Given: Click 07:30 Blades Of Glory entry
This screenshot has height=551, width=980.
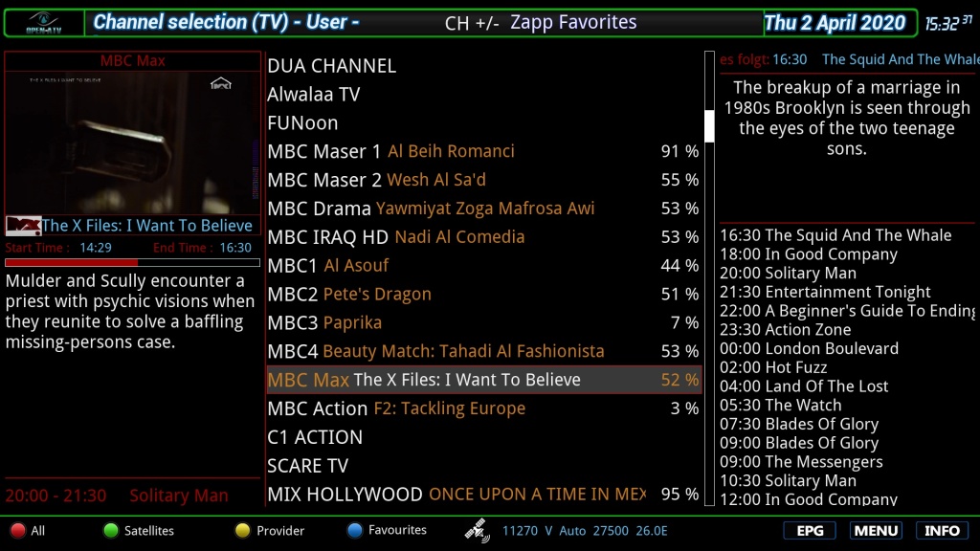Looking at the screenshot, I should pyautogui.click(x=799, y=424).
